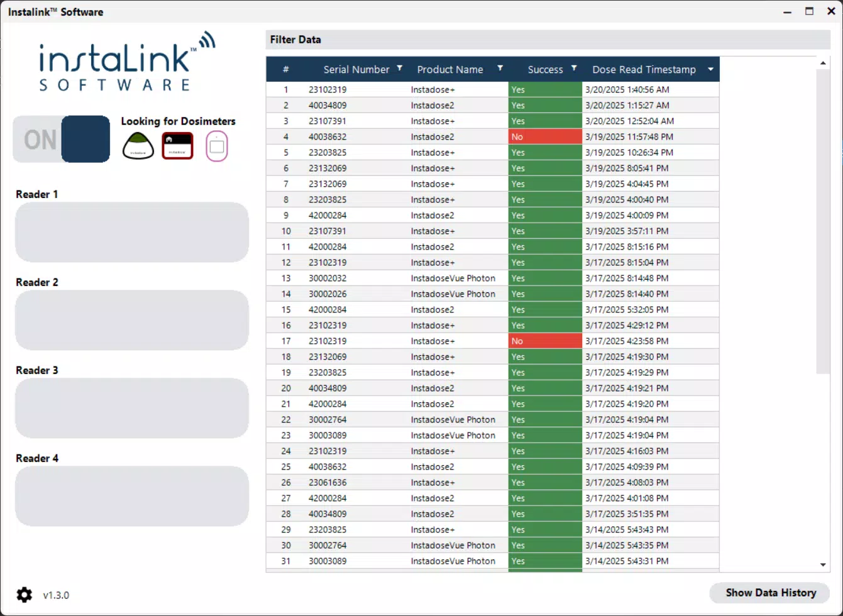This screenshot has width=843, height=616.
Task: Click timestamp 3/17/2025 8:15:16 PM
Action: [627, 246]
